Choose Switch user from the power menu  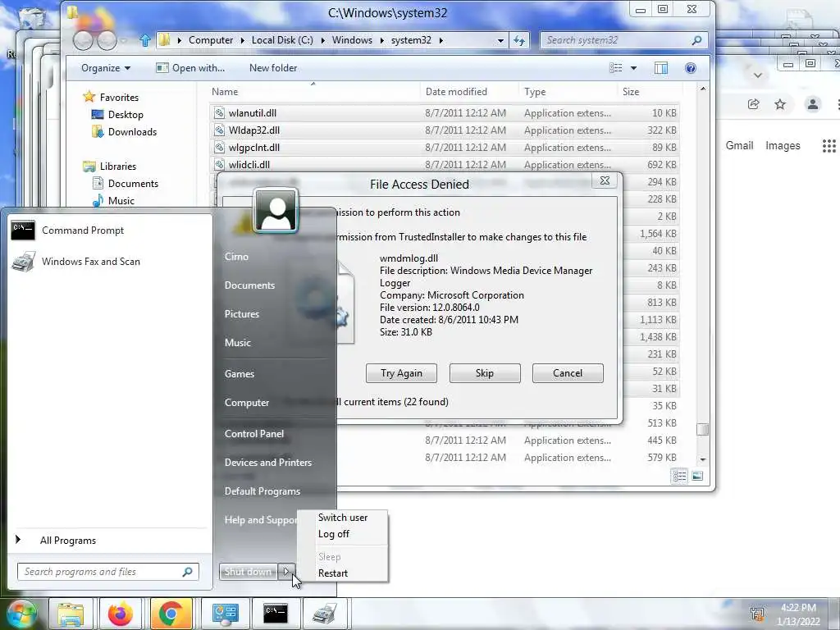343,518
